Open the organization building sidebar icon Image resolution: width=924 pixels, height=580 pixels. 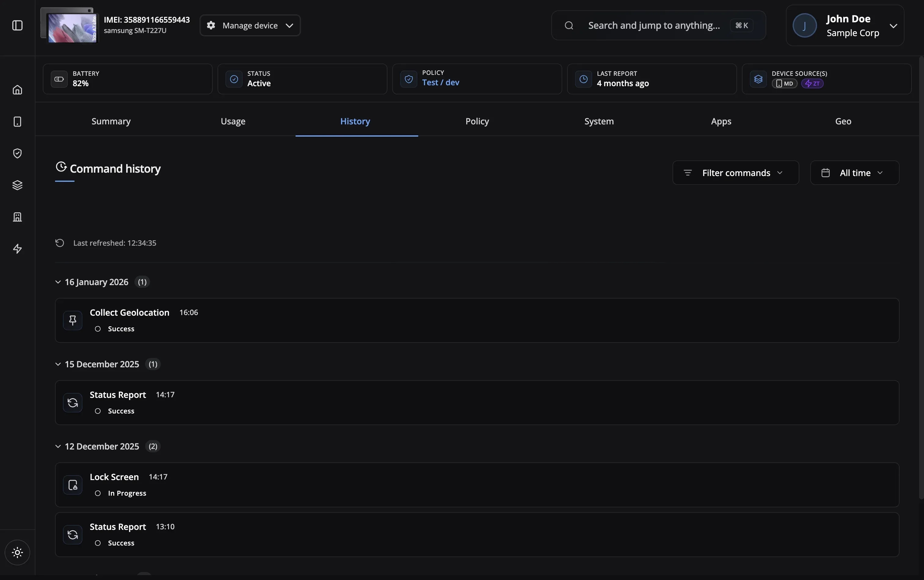click(x=17, y=217)
